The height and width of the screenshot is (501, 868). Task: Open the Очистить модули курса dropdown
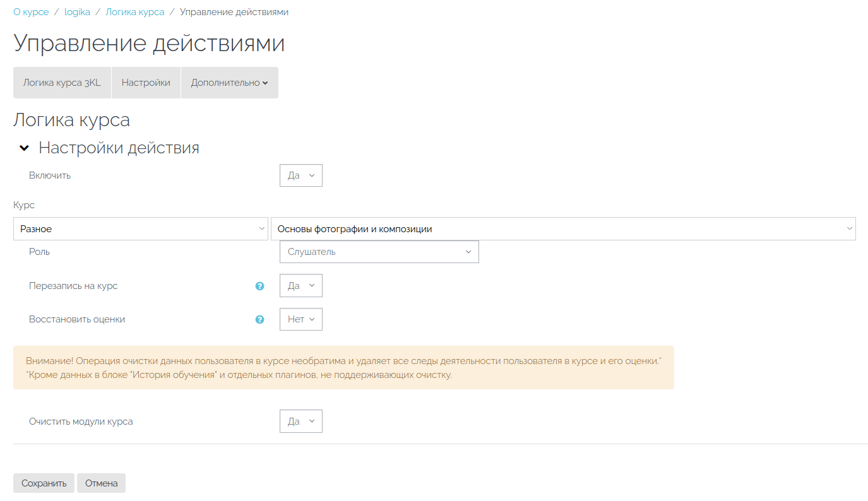(x=300, y=421)
